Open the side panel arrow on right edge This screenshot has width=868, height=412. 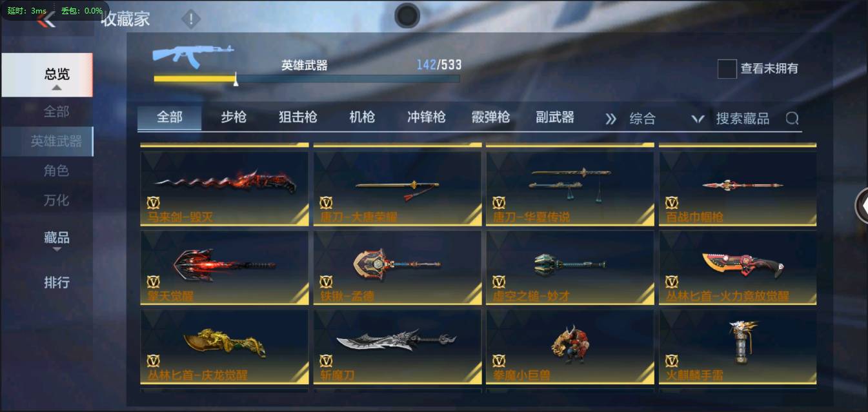[x=862, y=206]
